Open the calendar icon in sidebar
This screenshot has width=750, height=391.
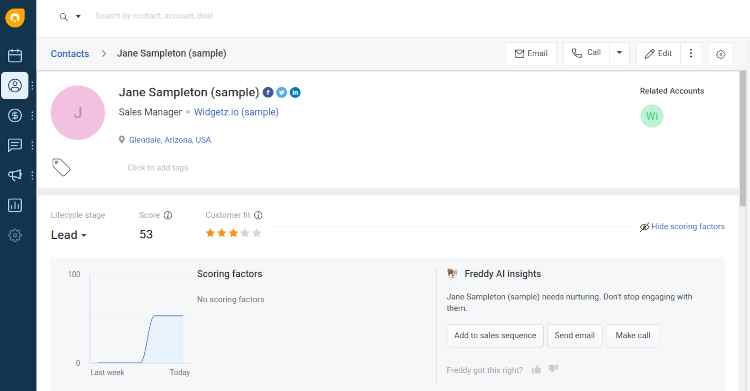coord(15,56)
